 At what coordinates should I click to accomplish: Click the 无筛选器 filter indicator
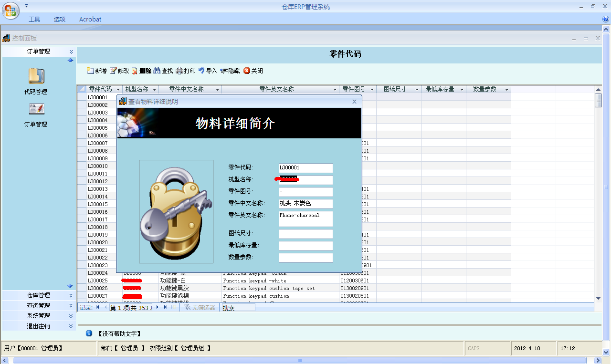point(200,308)
